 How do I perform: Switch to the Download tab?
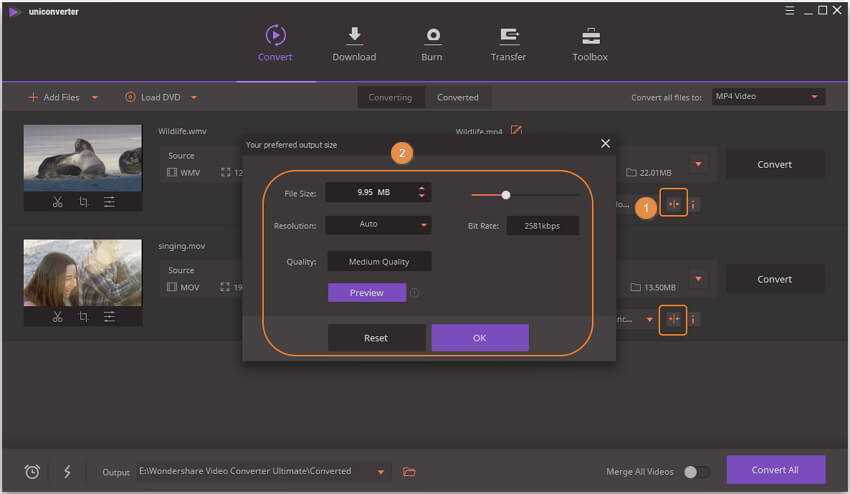[354, 44]
